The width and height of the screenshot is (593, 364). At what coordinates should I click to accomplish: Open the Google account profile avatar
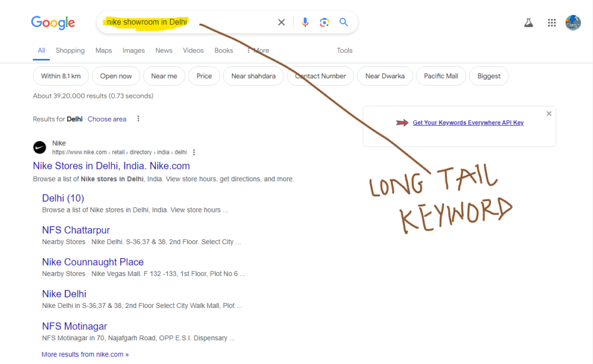coord(573,23)
